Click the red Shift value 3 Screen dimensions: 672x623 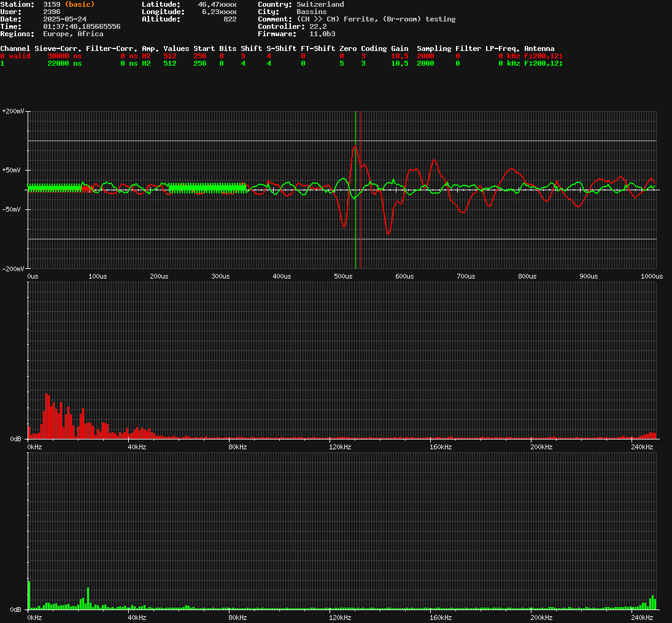pos(243,56)
